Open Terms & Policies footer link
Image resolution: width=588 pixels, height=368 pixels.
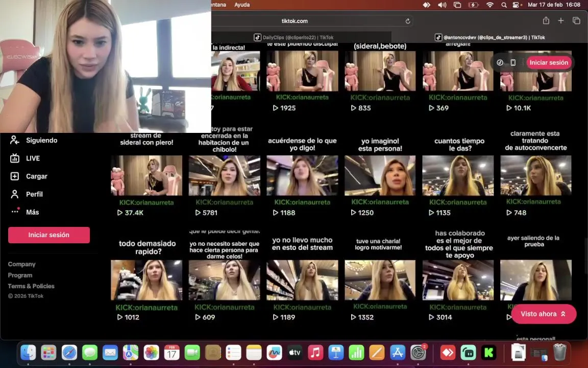coord(31,286)
